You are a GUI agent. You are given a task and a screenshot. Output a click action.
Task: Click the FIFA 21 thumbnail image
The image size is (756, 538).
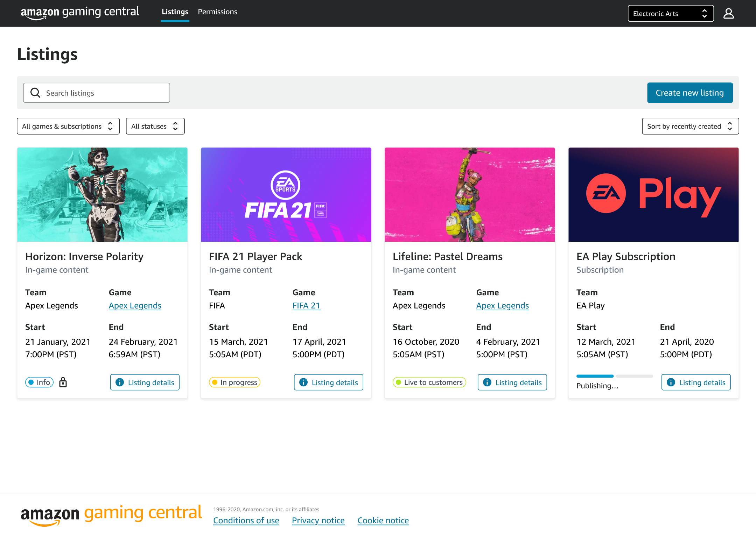click(286, 195)
